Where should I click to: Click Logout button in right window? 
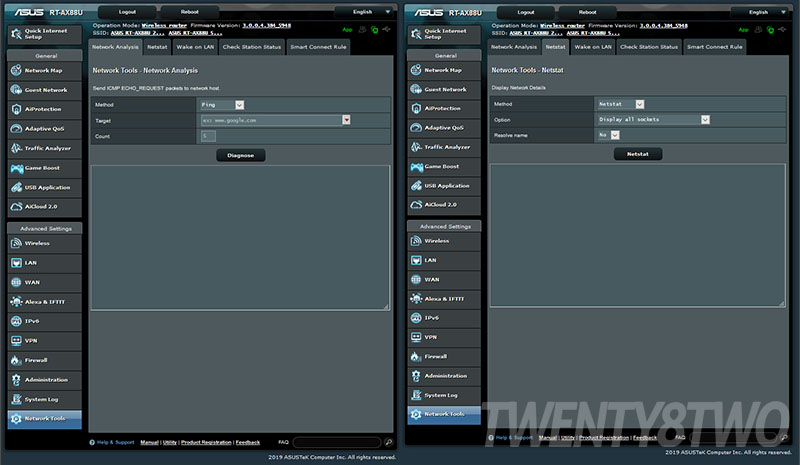526,12
